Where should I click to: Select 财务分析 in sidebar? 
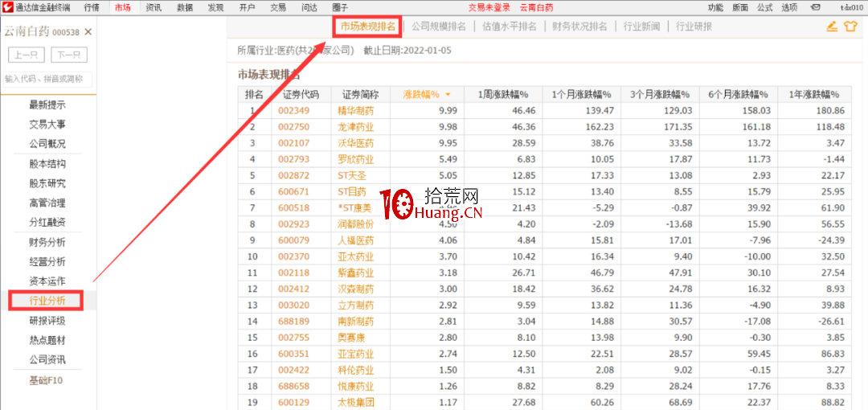[x=47, y=243]
